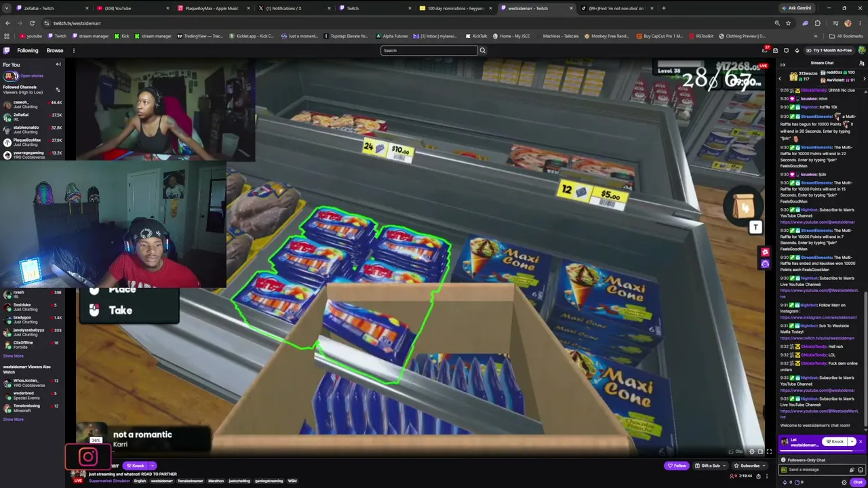Share the stream using the share icon

(x=759, y=476)
